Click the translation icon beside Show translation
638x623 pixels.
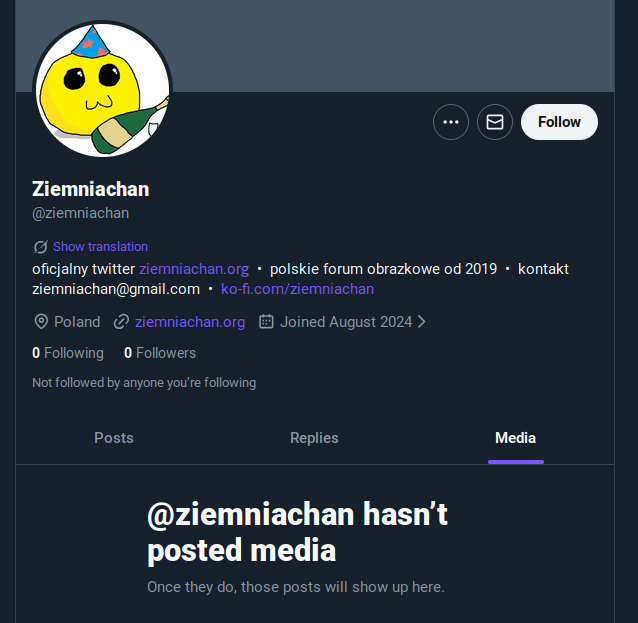pos(40,247)
